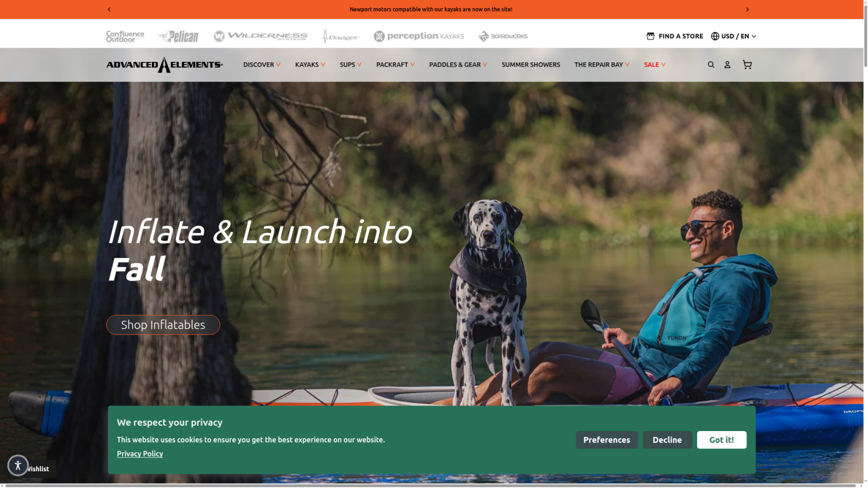Show previous announcement with left arrow

(x=109, y=9)
